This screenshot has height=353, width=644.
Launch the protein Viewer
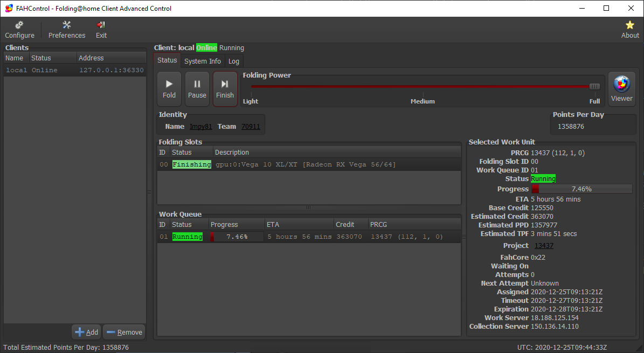point(621,89)
